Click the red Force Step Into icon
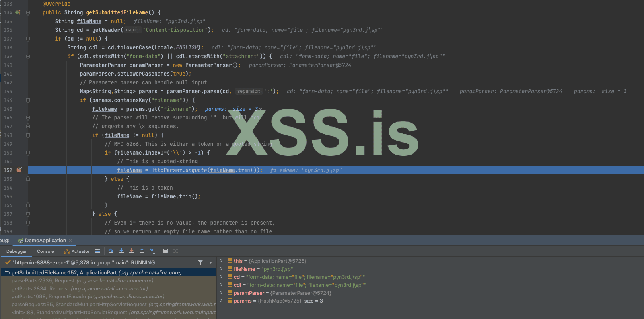Screen dimensions: 644x319 pyautogui.click(x=132, y=251)
